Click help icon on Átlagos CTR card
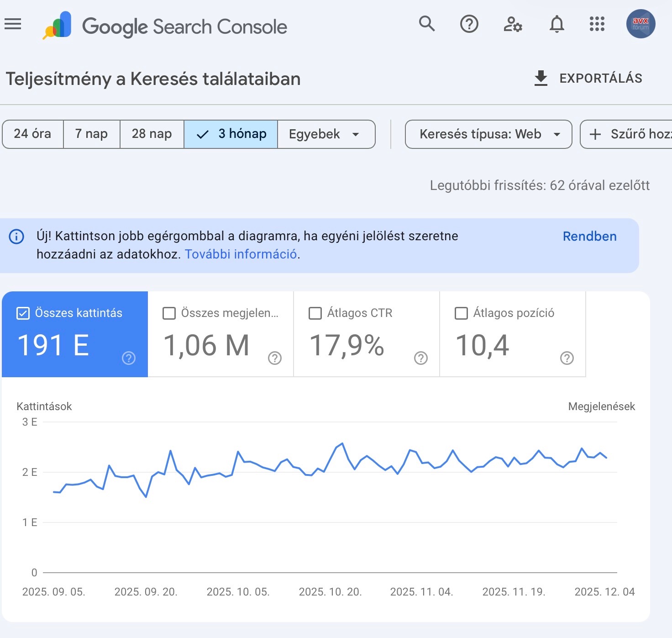Screen dimensions: 672x638 click(x=420, y=359)
